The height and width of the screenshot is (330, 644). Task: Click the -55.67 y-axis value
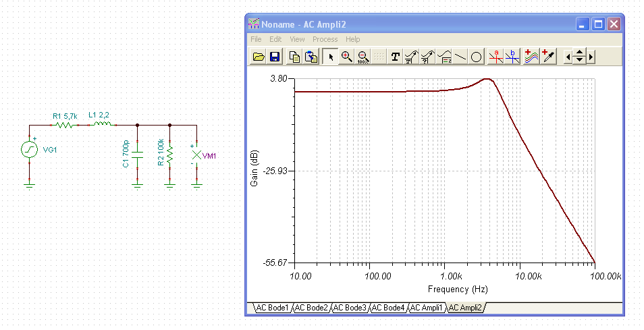click(x=275, y=263)
